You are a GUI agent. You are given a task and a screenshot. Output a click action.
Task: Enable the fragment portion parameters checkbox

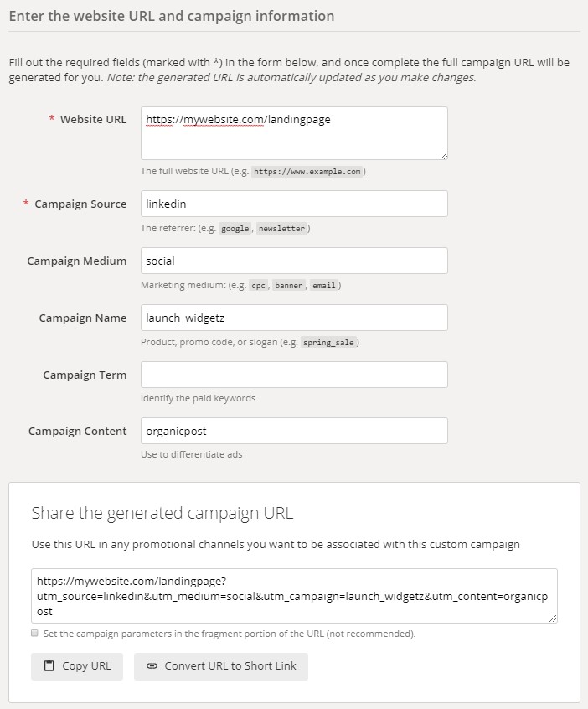[x=35, y=634]
